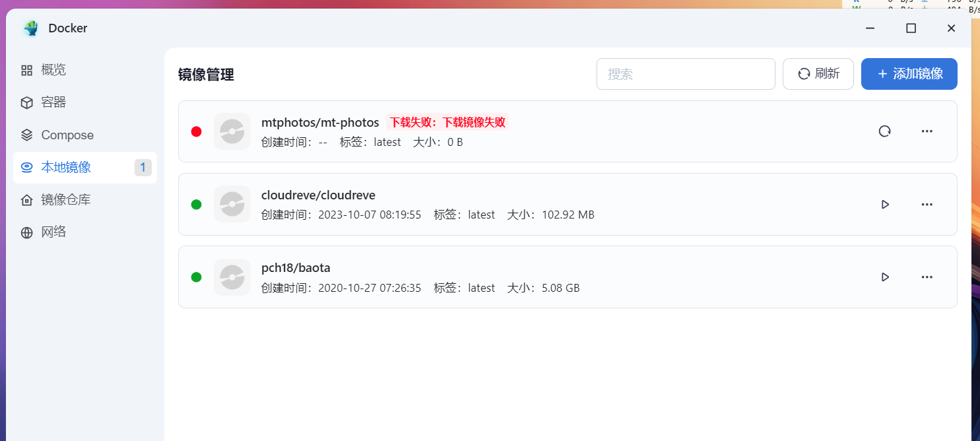Viewport: 980px width, 441px height.
Task: Click size 0 B of mt-photos
Action: [x=455, y=142]
